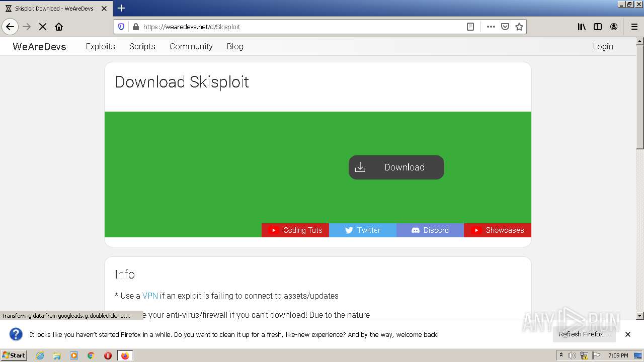Click the Download Skisploit heading
Viewport: 644px width, 362px height.
pyautogui.click(x=182, y=82)
